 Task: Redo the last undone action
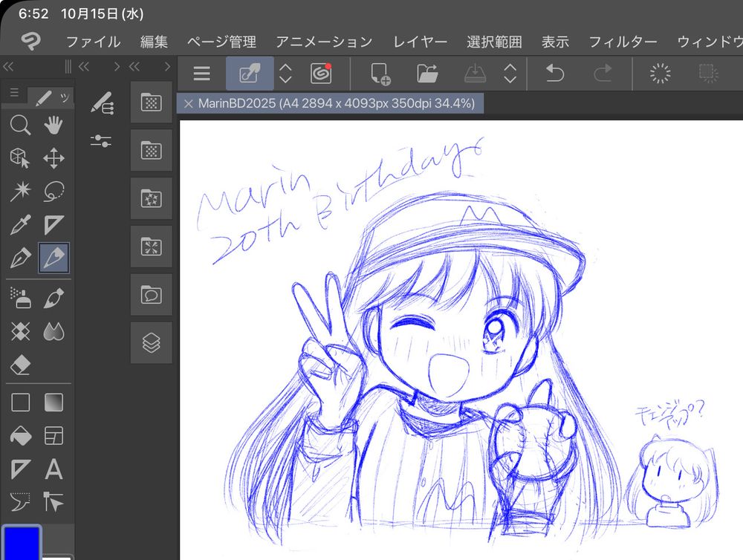click(603, 74)
